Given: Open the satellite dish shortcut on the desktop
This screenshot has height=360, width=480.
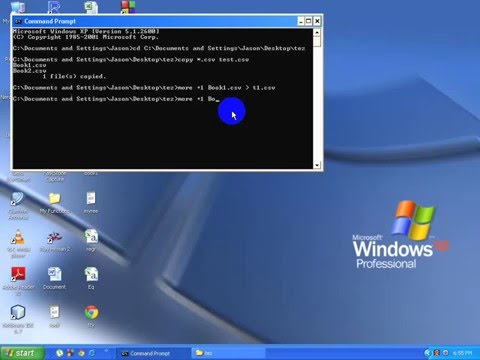Looking at the screenshot, I should click(x=17, y=199).
